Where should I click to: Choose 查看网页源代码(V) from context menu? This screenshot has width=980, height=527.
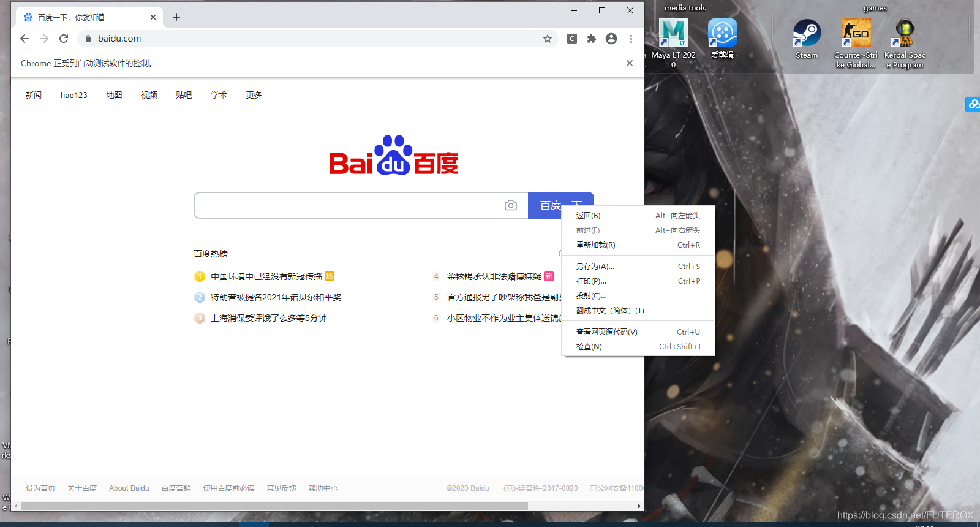pos(638,332)
